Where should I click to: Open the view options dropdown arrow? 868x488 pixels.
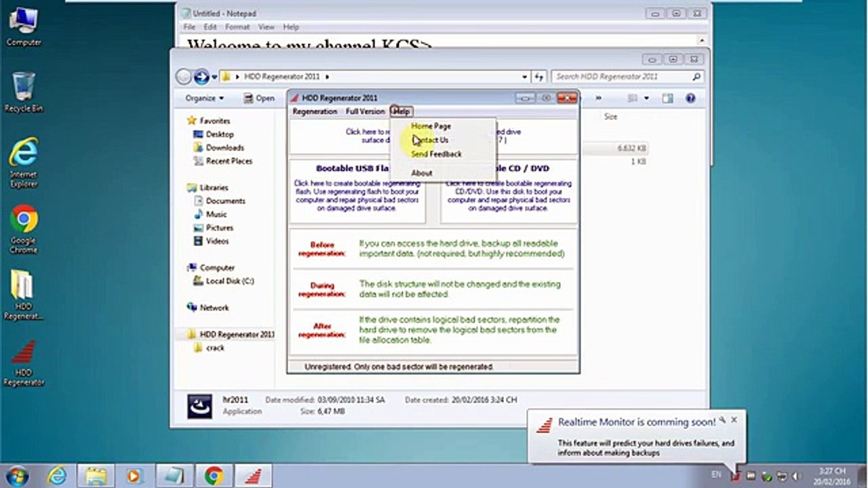[x=646, y=98]
